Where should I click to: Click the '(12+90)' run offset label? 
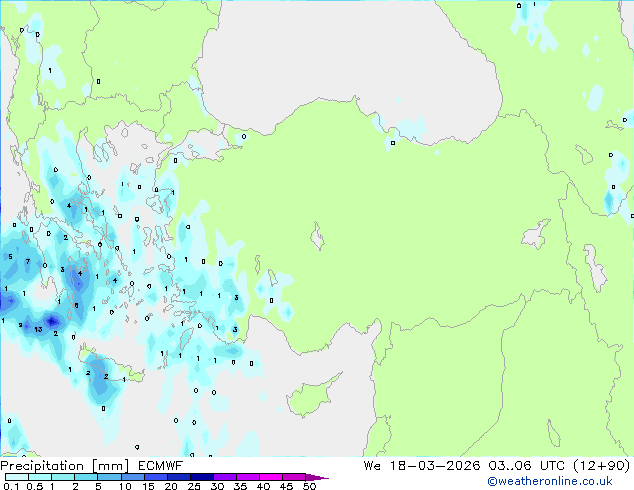[602, 465]
